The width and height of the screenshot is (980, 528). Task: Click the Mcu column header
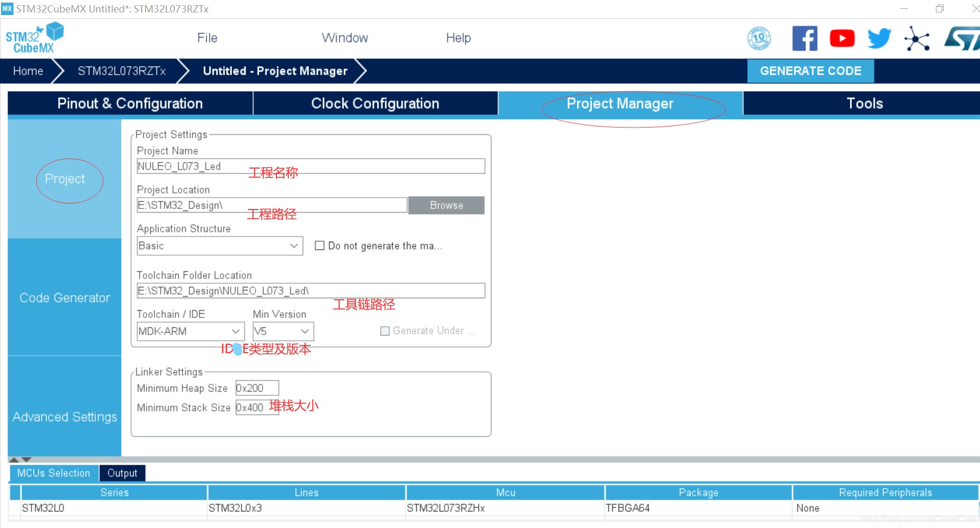coord(506,492)
